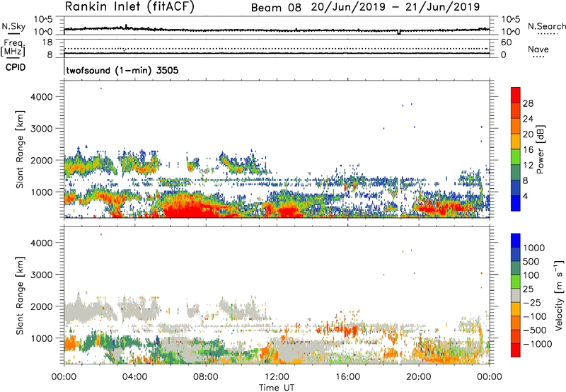
Task: Pick the blue top segment of Velocity colorbar
Action: pos(516,241)
